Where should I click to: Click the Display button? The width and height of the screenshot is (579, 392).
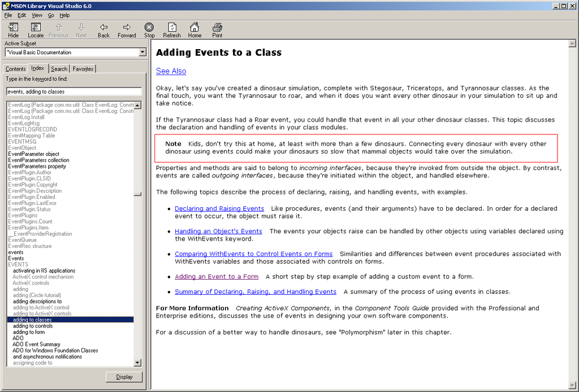pos(124,377)
